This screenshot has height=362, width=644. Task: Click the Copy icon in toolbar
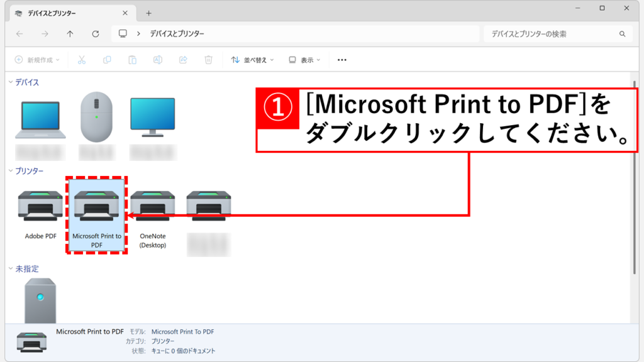click(107, 60)
